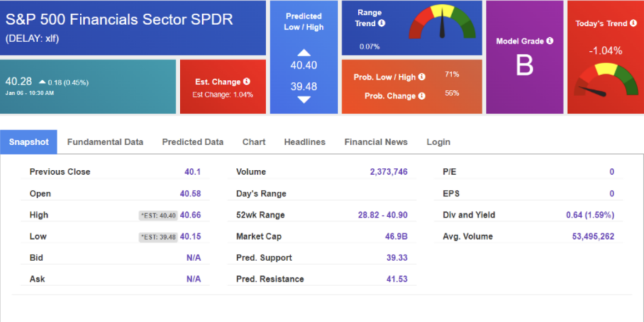Screen dimensions: 644x322
Task: Click the Day's Range label
Action: pyautogui.click(x=261, y=194)
